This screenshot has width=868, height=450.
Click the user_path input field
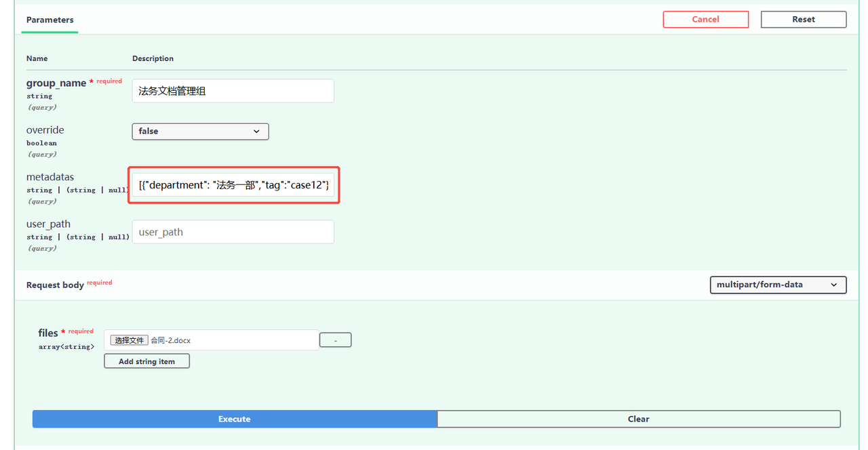233,232
